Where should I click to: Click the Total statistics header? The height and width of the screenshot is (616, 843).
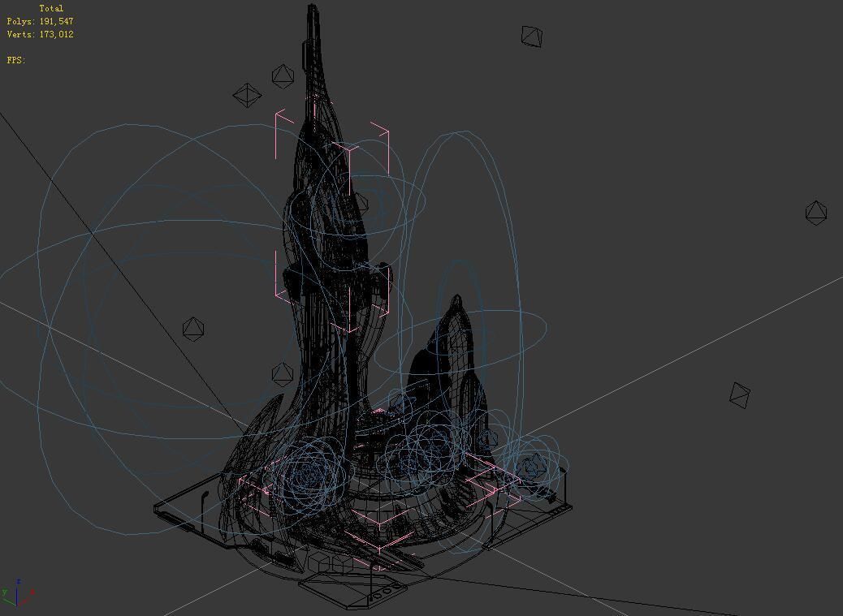click(51, 9)
